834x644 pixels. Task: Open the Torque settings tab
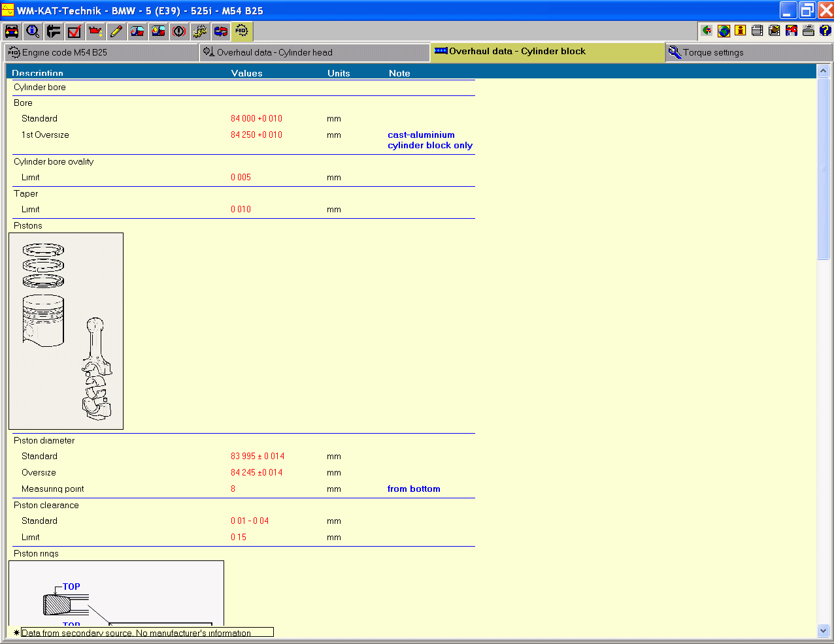749,53
